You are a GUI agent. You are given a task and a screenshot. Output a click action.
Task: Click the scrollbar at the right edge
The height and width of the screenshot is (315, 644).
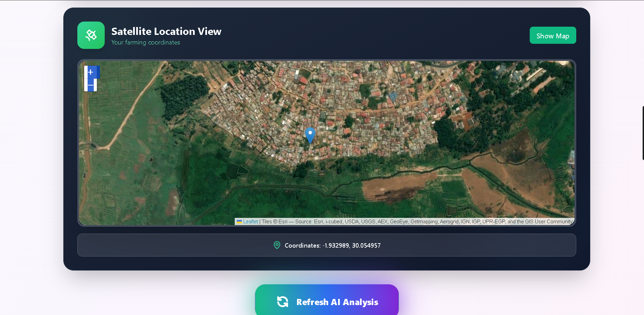pos(643,133)
